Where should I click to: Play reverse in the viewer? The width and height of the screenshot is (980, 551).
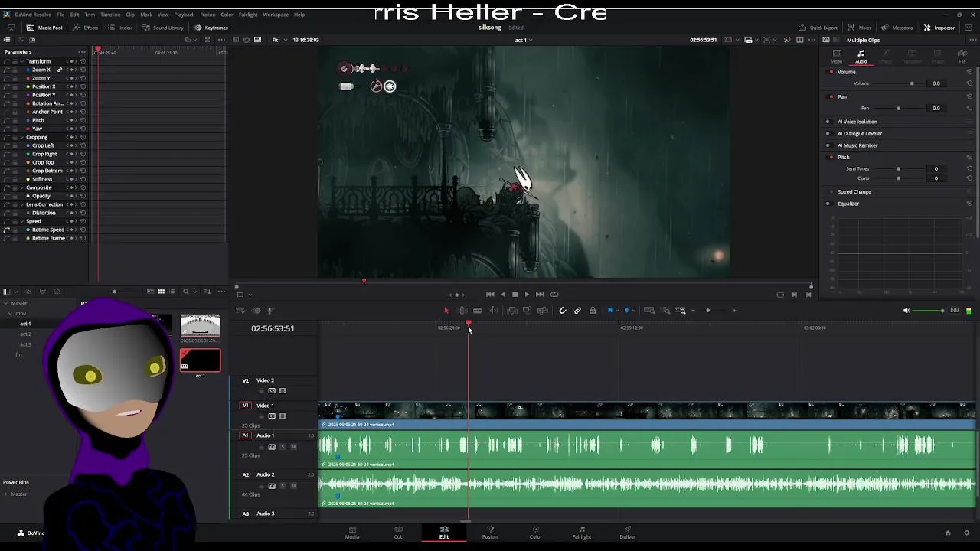[502, 294]
